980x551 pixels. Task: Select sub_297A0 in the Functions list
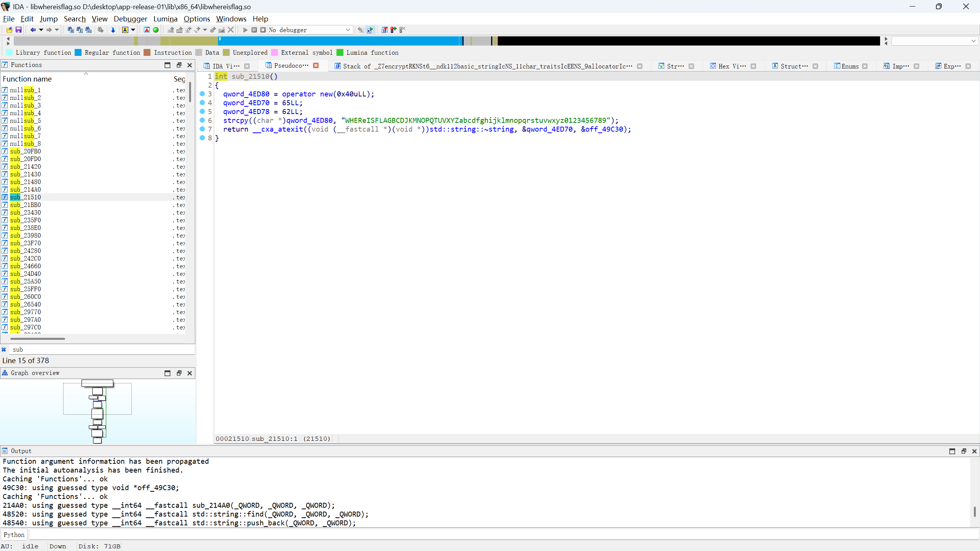pos(25,320)
